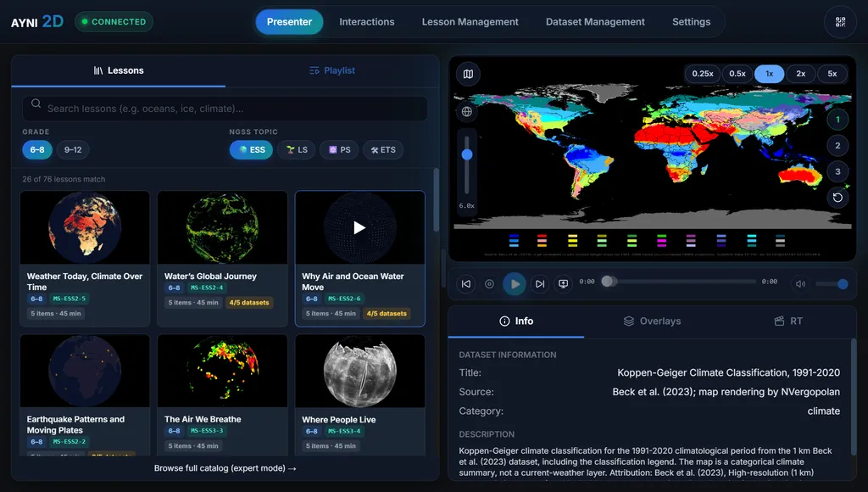Select view preset 2
The width and height of the screenshot is (868, 492).
(837, 145)
